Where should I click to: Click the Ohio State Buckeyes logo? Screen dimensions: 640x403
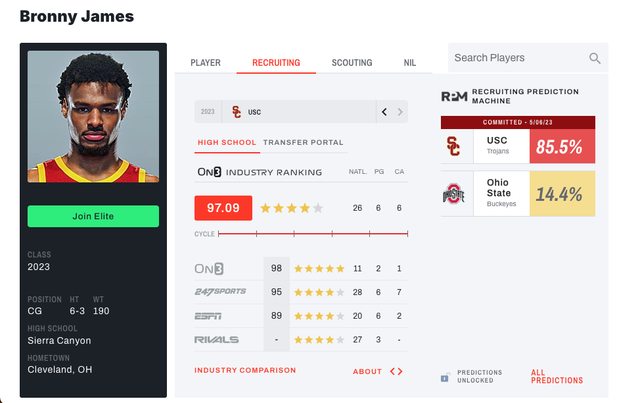(x=455, y=194)
